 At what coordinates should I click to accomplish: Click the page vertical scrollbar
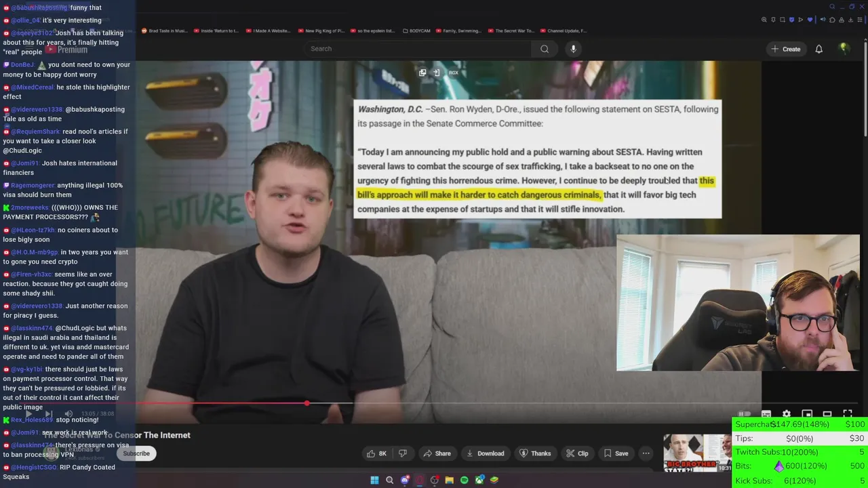[x=864, y=88]
